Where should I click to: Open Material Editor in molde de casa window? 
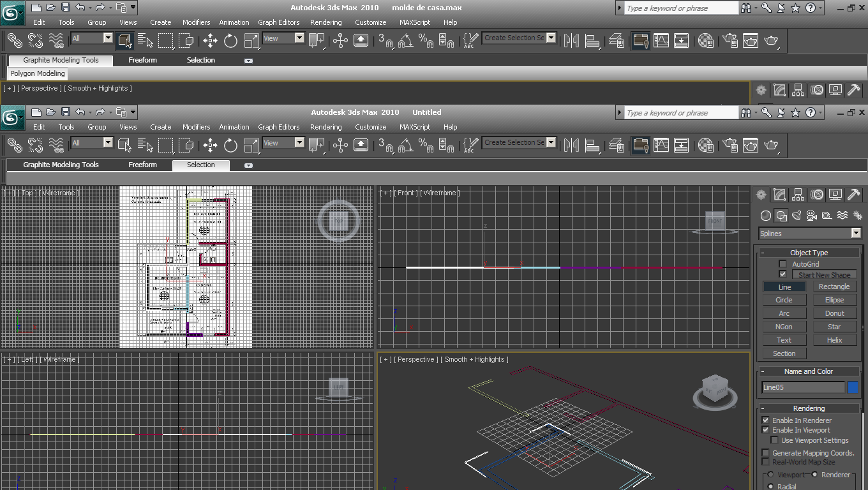click(x=705, y=41)
